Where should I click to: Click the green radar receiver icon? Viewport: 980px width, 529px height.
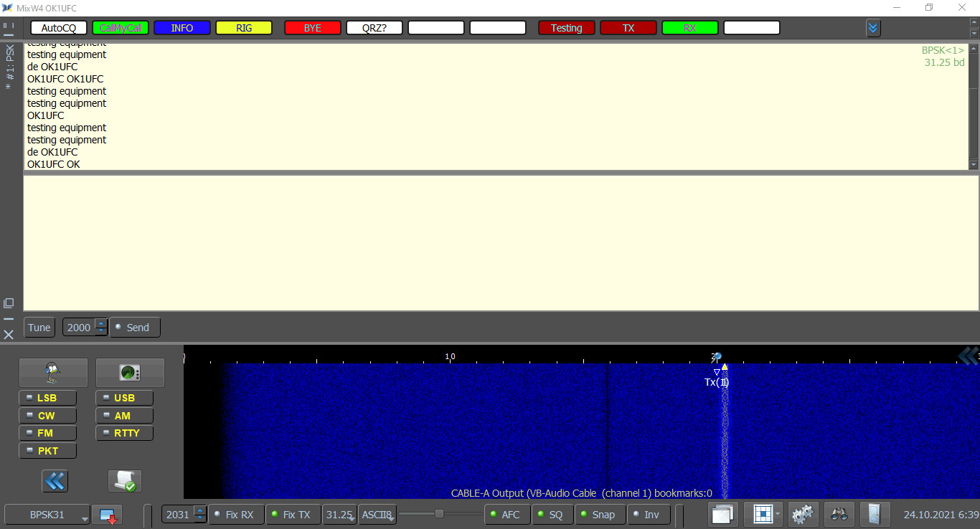[130, 372]
